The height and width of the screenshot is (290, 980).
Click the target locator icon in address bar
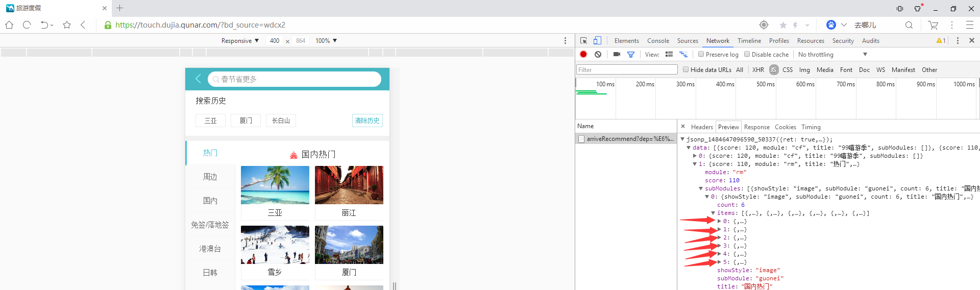coord(764,25)
